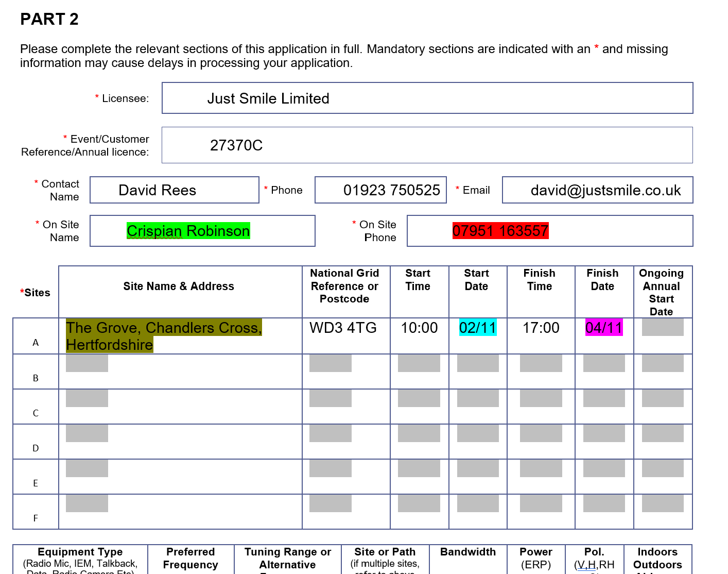
Task: Click the Start Date field in row F
Action: [x=478, y=503]
